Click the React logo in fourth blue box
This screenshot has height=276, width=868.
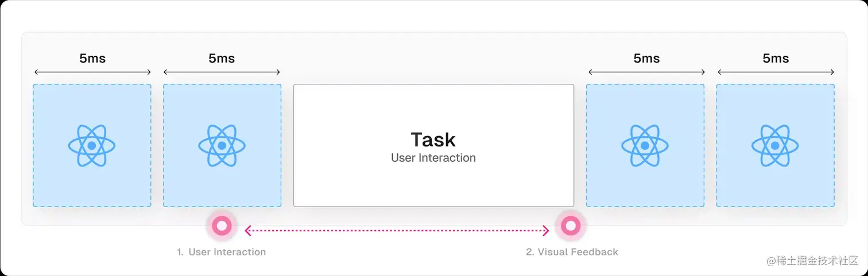(775, 146)
